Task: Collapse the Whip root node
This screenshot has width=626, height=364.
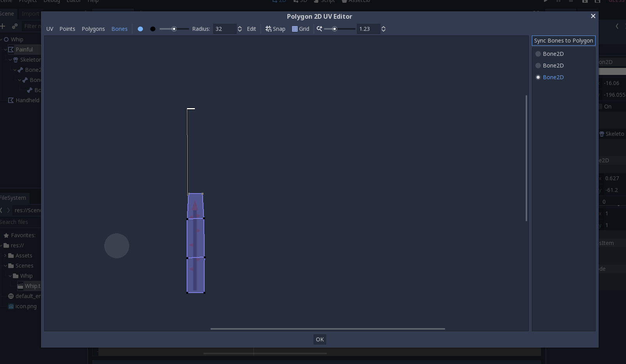Action: (2, 39)
